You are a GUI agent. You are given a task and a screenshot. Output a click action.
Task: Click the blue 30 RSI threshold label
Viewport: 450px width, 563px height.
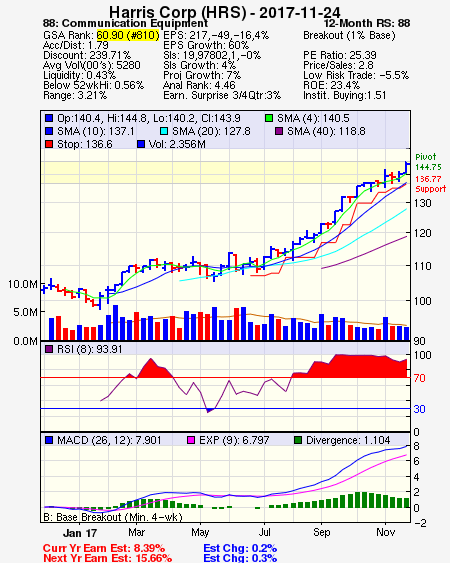pos(419,409)
